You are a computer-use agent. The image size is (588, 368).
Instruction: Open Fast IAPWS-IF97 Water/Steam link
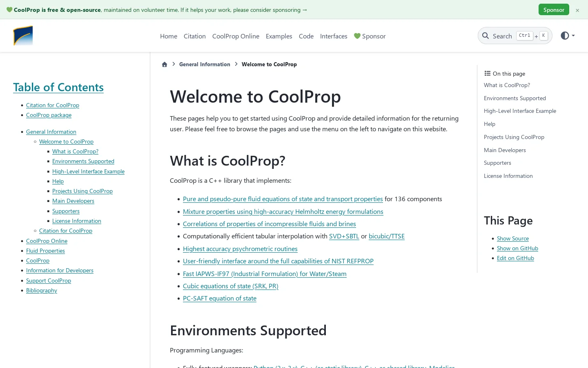[x=265, y=274]
